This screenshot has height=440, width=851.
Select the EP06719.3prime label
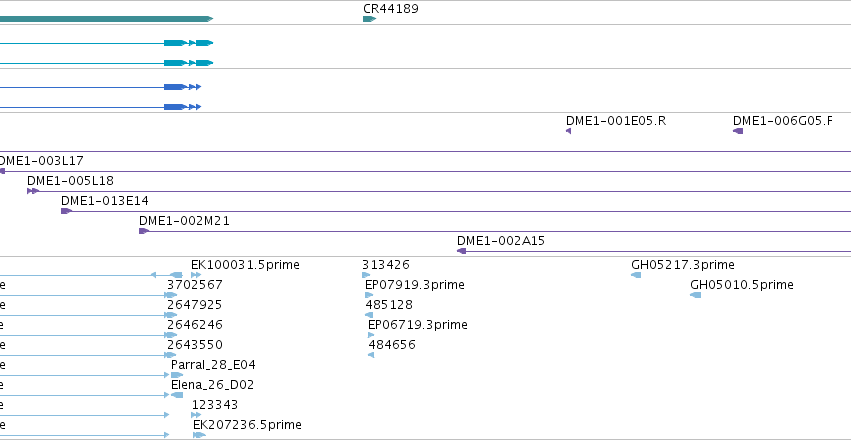click(418, 324)
